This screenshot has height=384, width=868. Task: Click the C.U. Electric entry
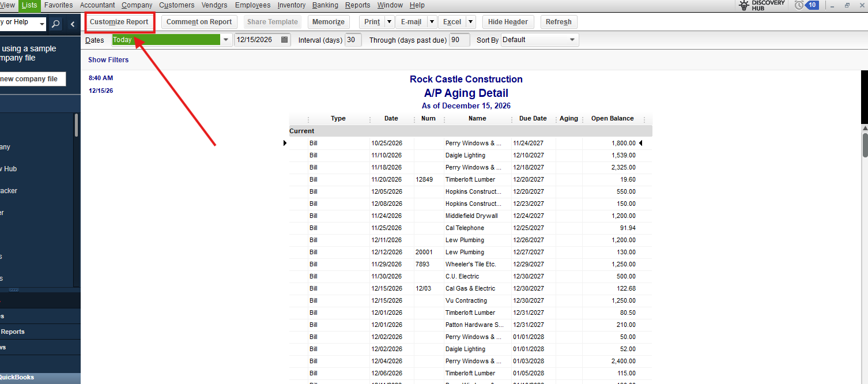[462, 276]
